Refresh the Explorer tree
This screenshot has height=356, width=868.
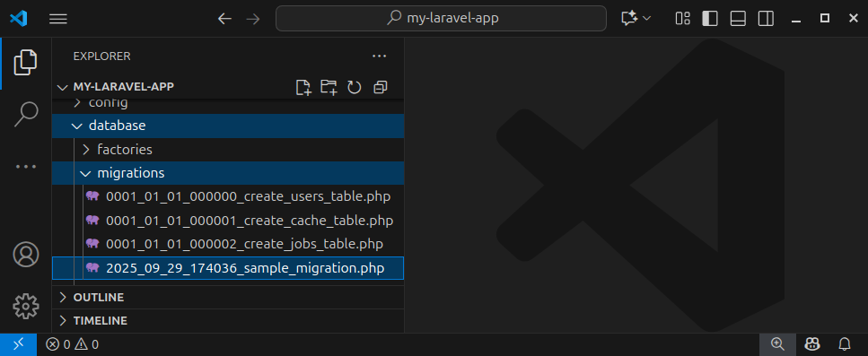pyautogui.click(x=355, y=87)
